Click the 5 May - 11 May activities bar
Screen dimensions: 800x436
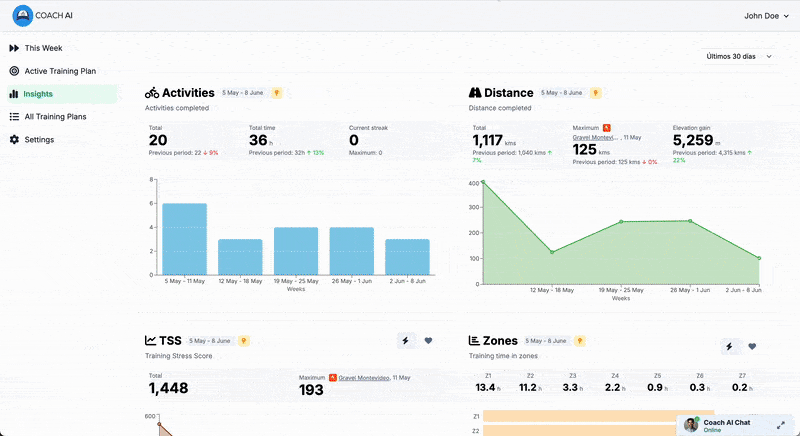(x=184, y=239)
